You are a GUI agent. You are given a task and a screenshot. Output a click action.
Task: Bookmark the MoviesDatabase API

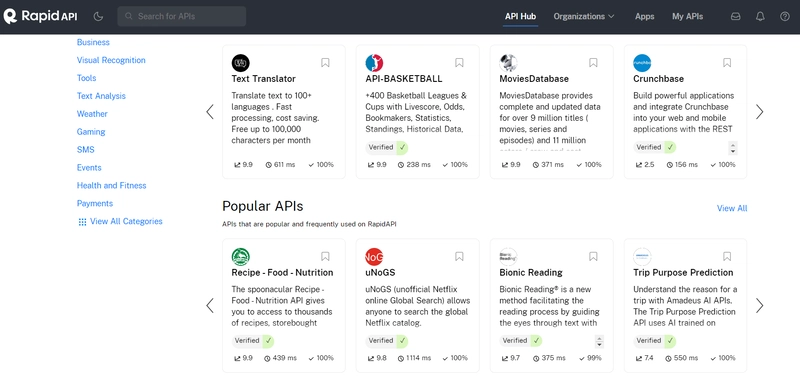[x=593, y=63]
